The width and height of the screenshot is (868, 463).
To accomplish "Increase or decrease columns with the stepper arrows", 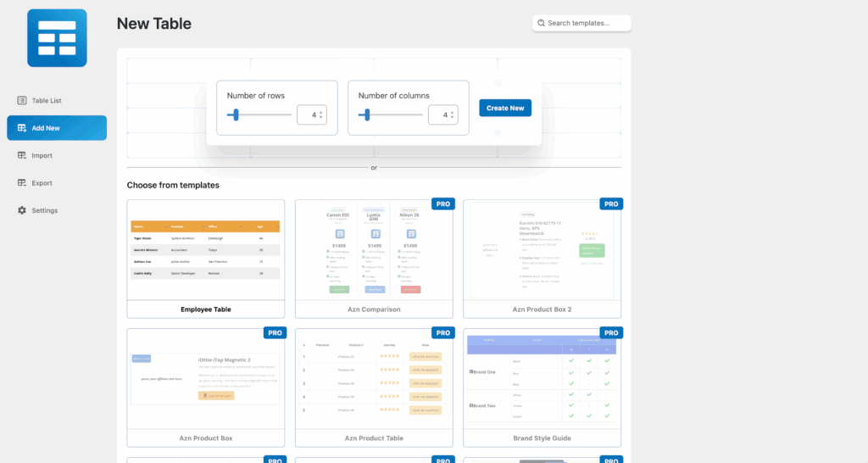I will point(453,114).
